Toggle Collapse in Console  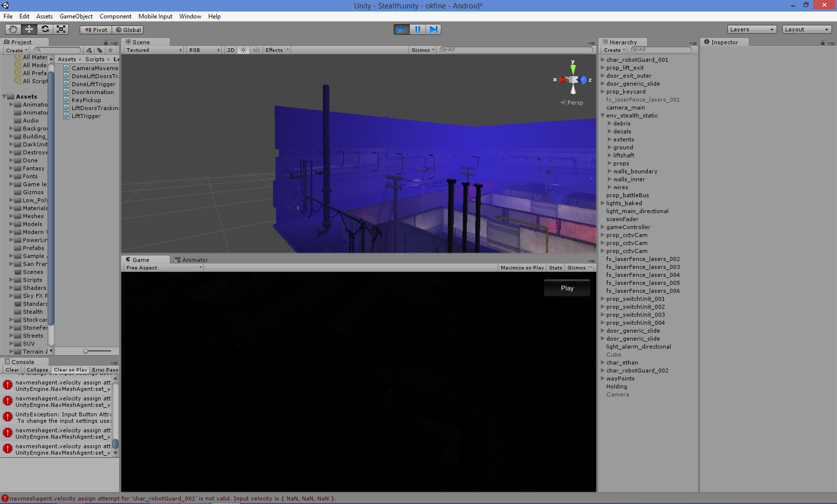pos(37,370)
